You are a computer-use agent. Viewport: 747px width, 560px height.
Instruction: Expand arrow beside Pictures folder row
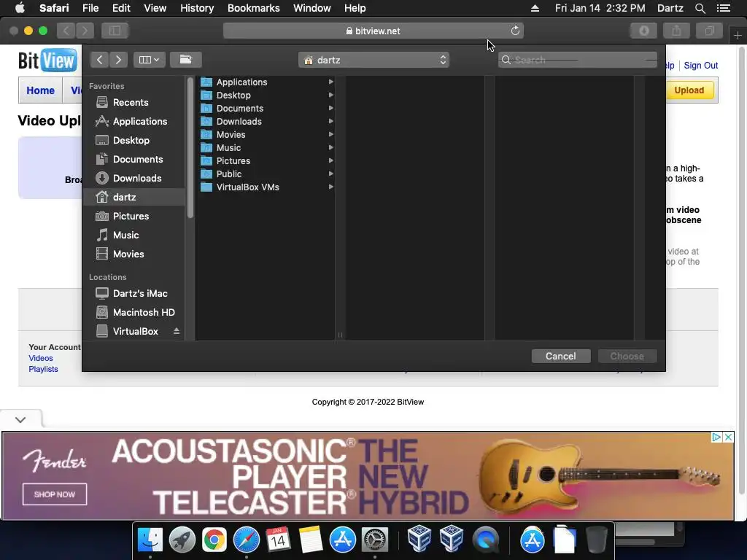[330, 161]
